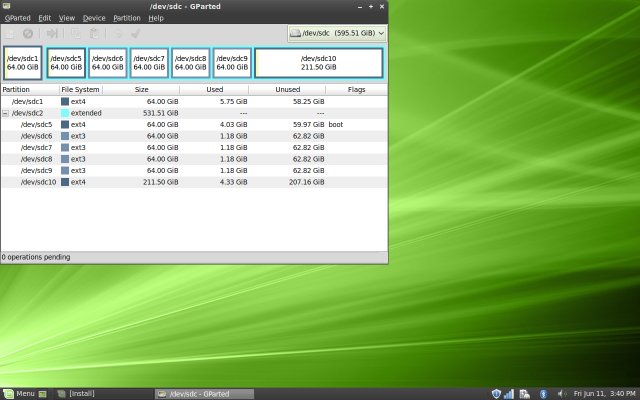Click the Bluetooth tray icon
This screenshot has height=400, width=640.
pyautogui.click(x=543, y=393)
